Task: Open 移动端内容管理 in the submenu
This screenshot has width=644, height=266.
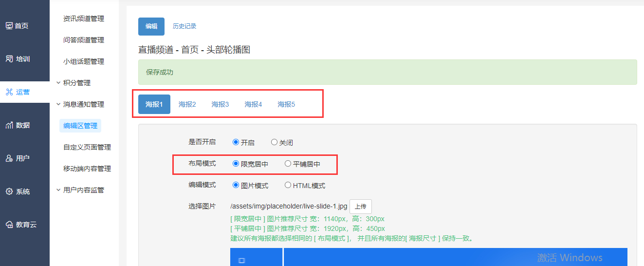Action: (x=87, y=169)
